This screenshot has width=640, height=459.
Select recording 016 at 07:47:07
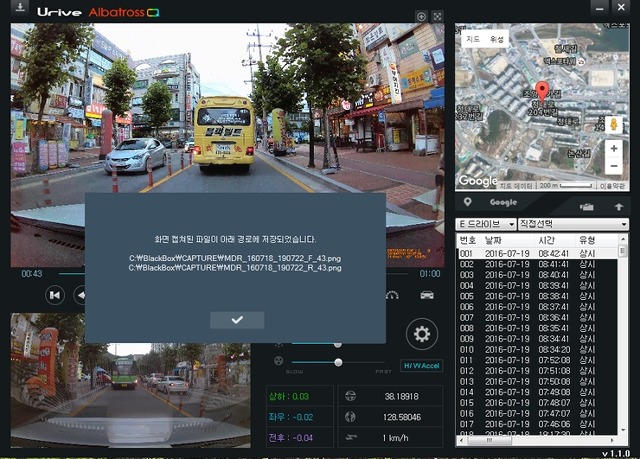tap(537, 413)
